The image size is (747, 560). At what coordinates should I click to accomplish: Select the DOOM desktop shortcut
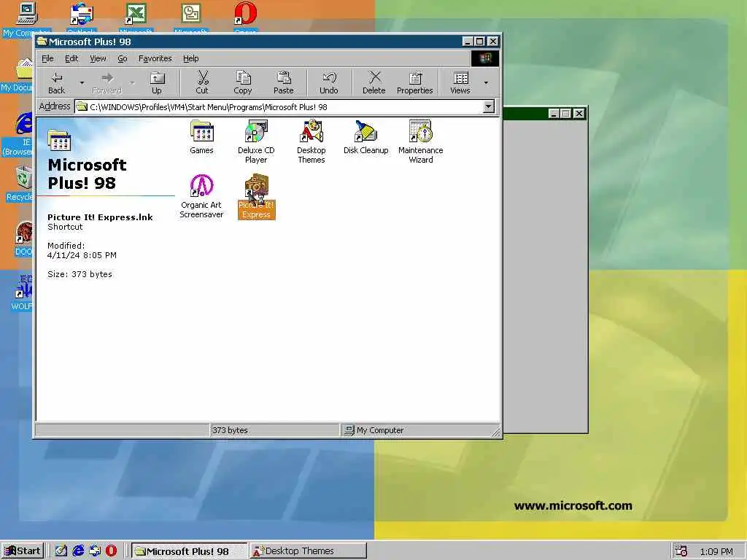24,239
